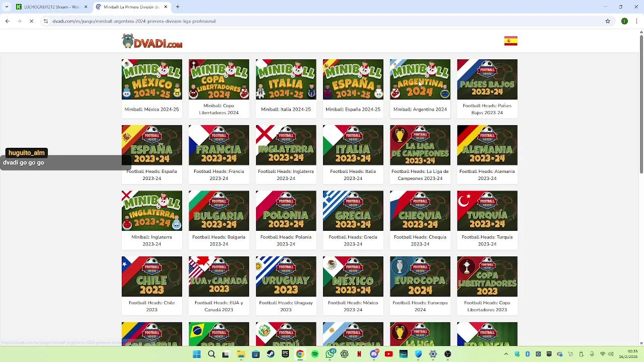644x362 pixels.
Task: Click the DVADI.com logo
Action: (x=152, y=41)
